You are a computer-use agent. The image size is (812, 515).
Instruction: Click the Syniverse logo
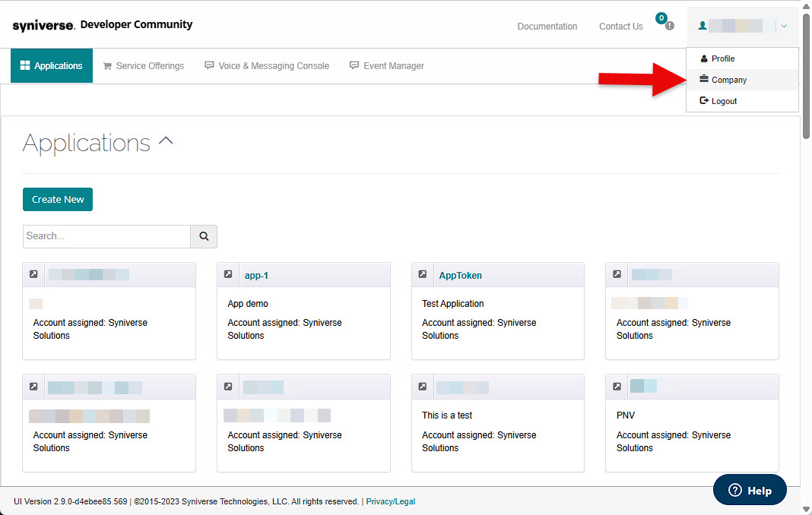click(43, 25)
